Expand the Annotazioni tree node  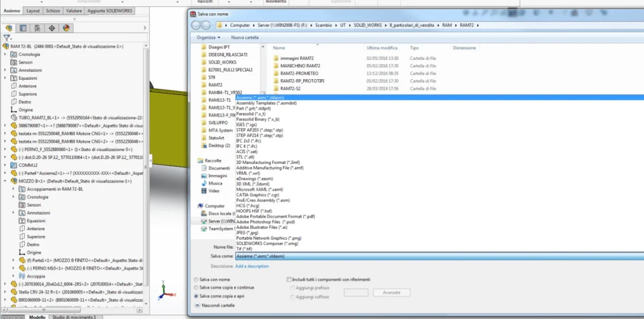pyautogui.click(x=6, y=70)
